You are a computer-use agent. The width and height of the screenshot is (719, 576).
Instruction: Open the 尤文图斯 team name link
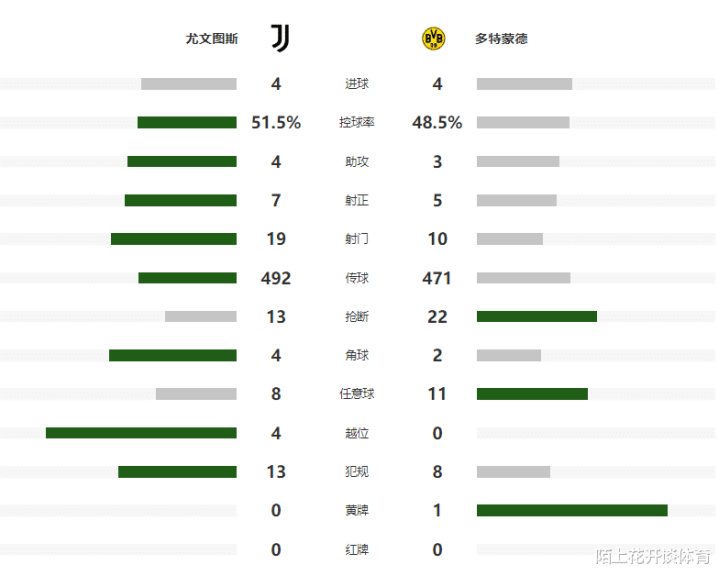coord(212,39)
